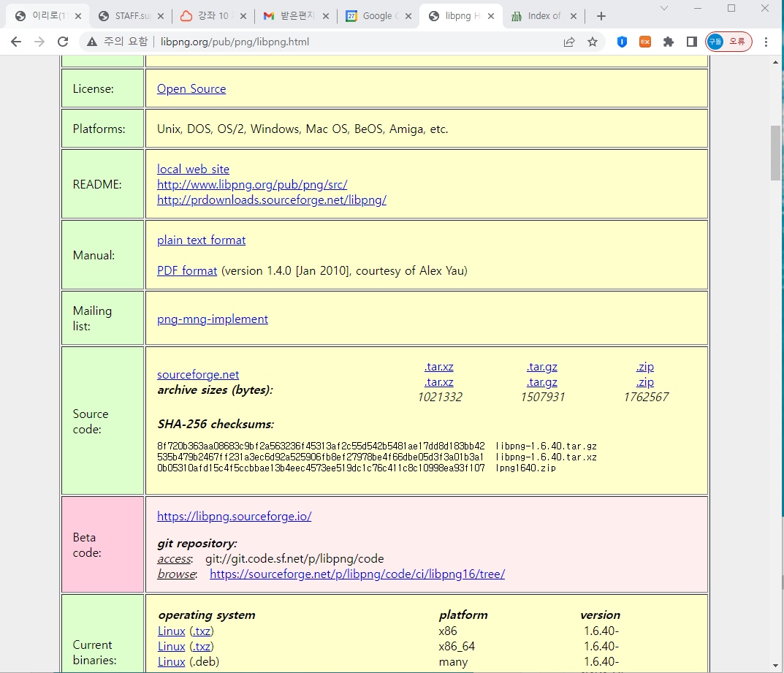The image size is (784, 673).
Task: Open the sourceforge.net source link
Action: 198,375
